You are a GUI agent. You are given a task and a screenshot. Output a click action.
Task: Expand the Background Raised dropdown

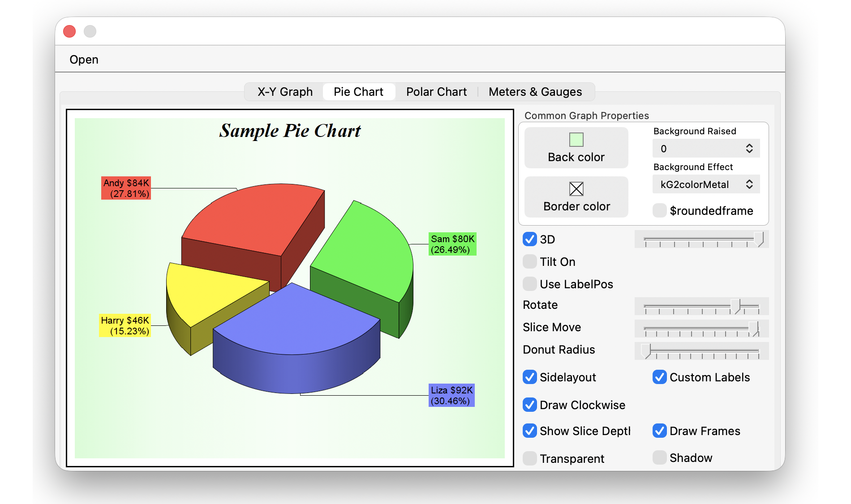(x=706, y=149)
